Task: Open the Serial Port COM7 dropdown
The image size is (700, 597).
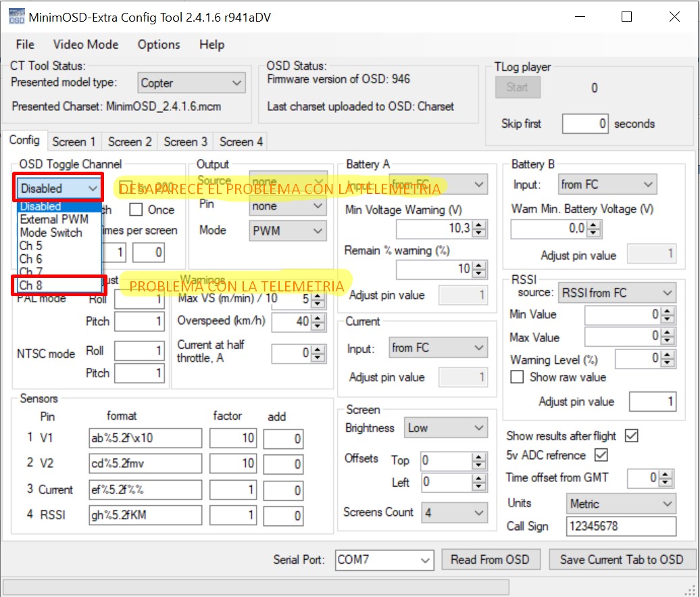Action: point(384,560)
